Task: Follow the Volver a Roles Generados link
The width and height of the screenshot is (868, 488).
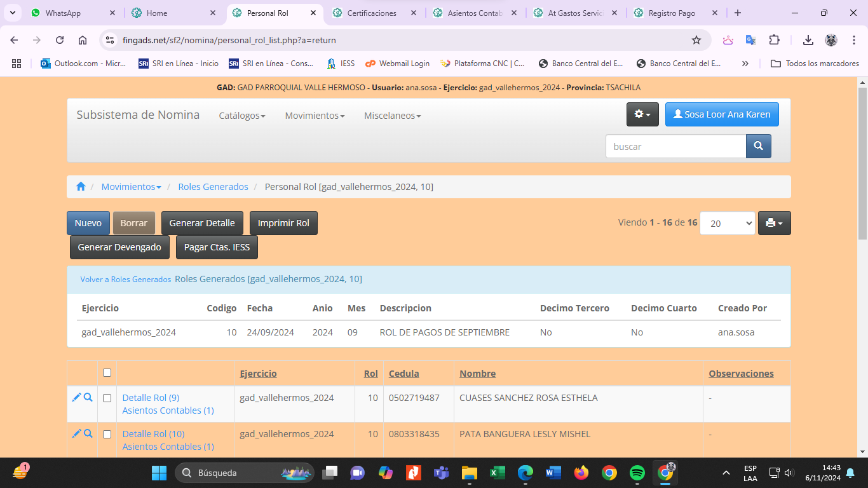Action: tap(125, 280)
